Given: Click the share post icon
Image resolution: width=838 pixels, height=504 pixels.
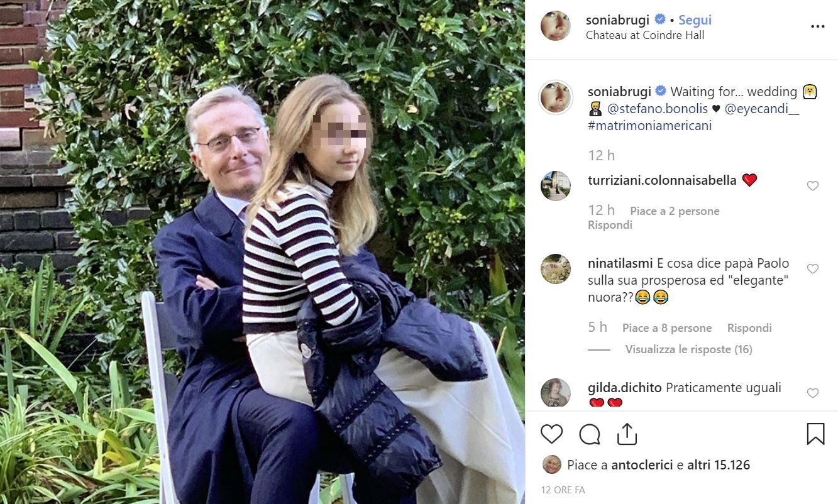Looking at the screenshot, I should click(x=627, y=434).
